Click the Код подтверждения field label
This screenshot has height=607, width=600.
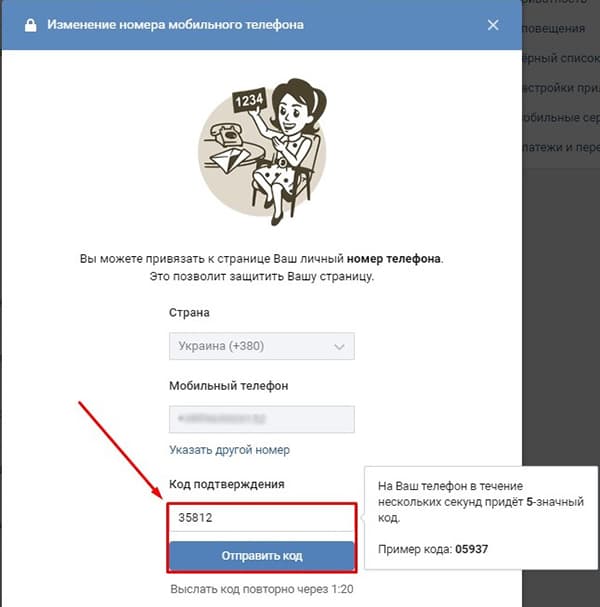click(x=227, y=484)
